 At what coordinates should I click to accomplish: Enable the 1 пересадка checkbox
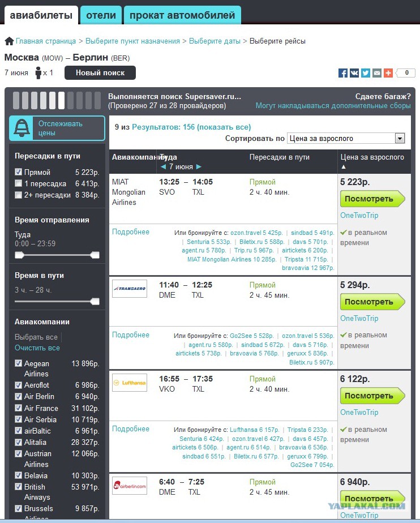pyautogui.click(x=19, y=183)
